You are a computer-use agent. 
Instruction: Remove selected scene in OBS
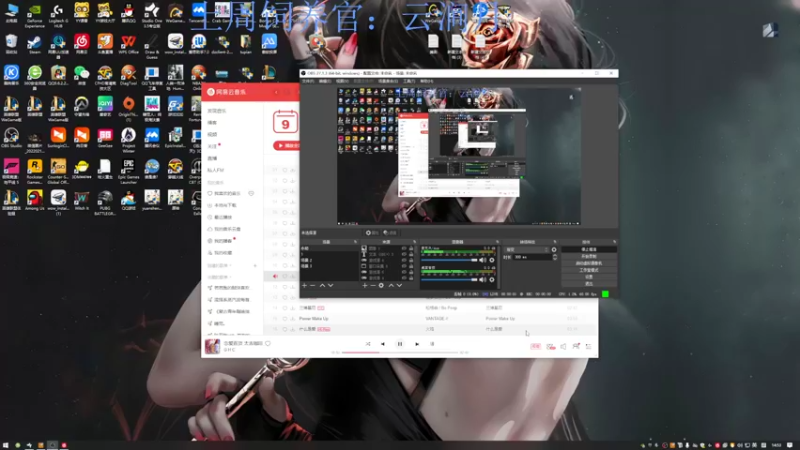tap(313, 286)
